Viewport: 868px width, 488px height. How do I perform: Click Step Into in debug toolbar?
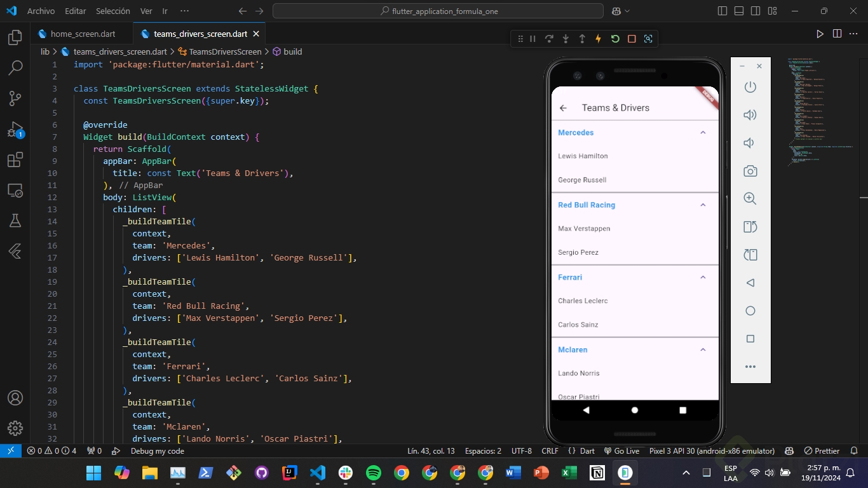click(566, 39)
